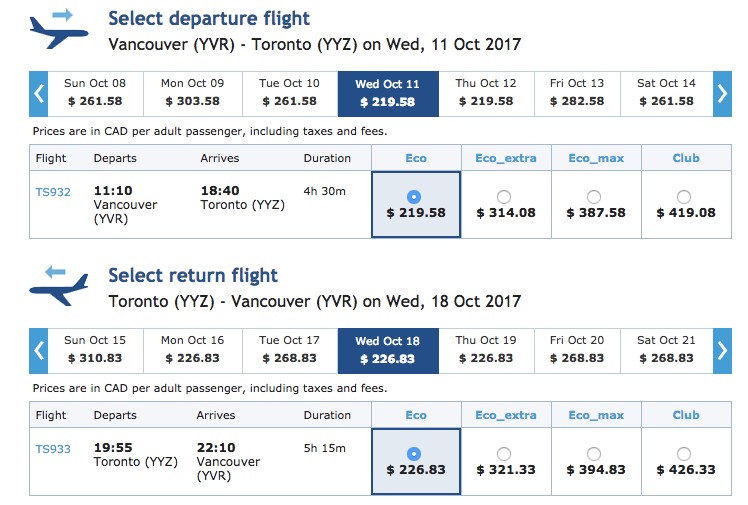748x505 pixels.
Task: Show earlier departure dates with left arrow
Action: coord(39,94)
